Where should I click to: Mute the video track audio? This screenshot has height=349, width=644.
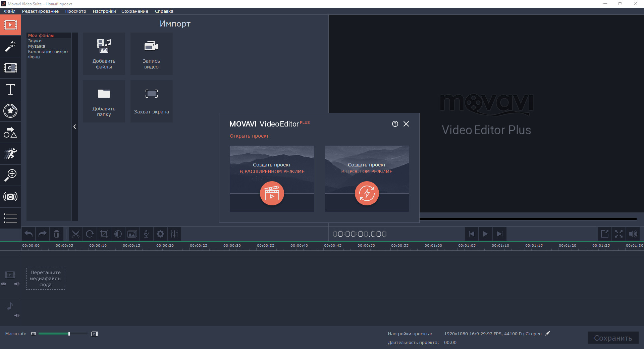pyautogui.click(x=17, y=284)
